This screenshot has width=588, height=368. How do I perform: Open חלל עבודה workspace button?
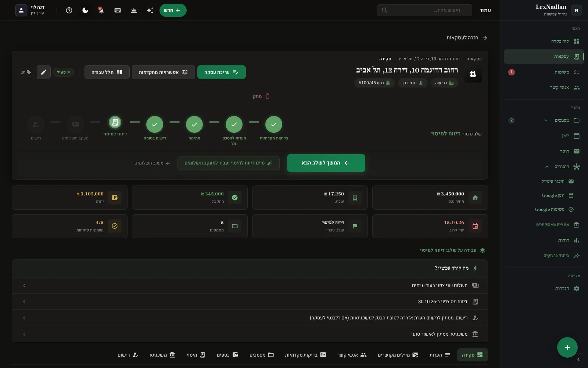tap(107, 72)
